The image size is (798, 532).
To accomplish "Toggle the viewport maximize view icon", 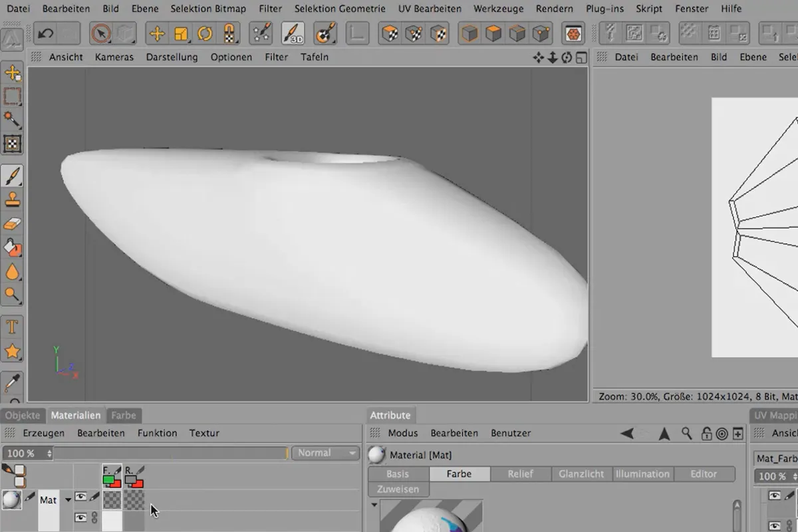I will pos(581,57).
